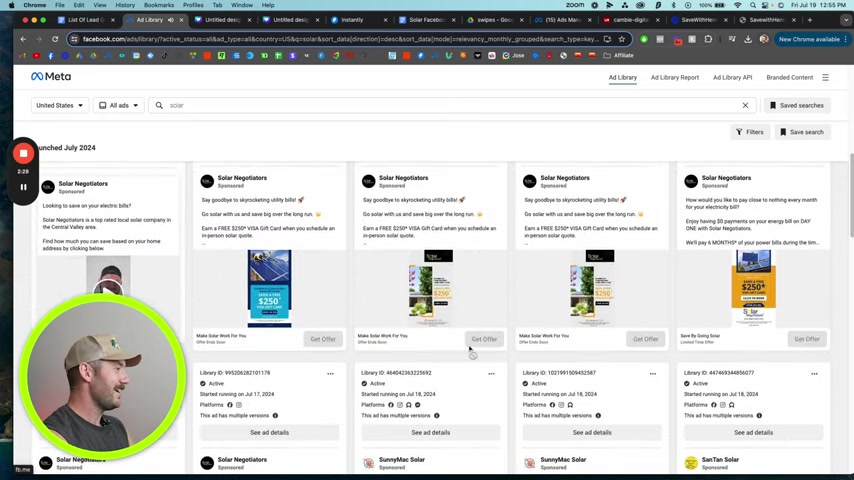Image resolution: width=854 pixels, height=480 pixels.
Task: Stop the screen recording with red button
Action: click(x=23, y=154)
